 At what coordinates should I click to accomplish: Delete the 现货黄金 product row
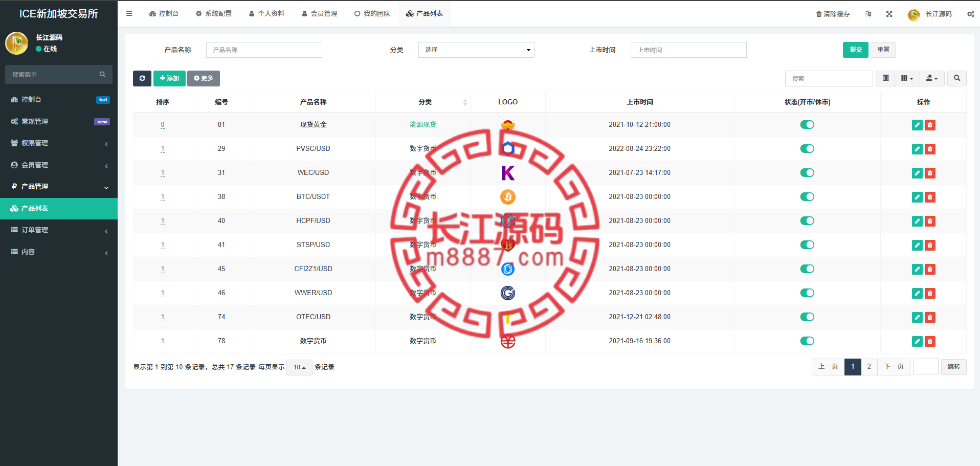pos(930,125)
